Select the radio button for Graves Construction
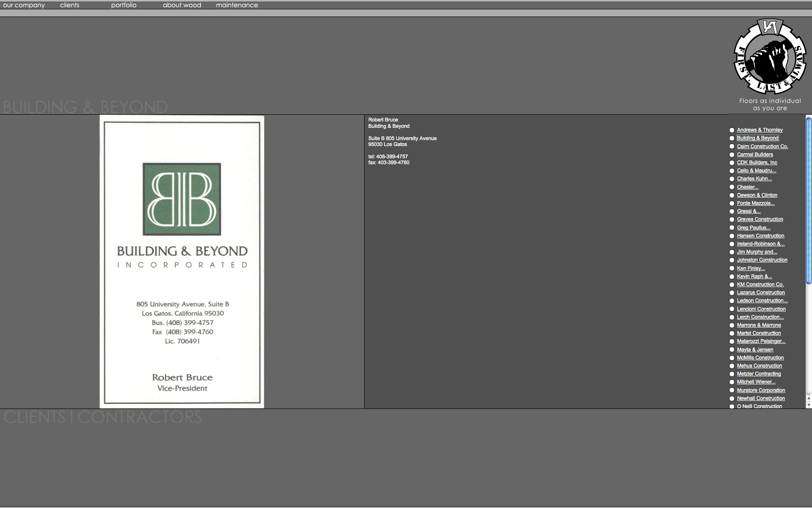The width and height of the screenshot is (812, 508). [x=732, y=220]
